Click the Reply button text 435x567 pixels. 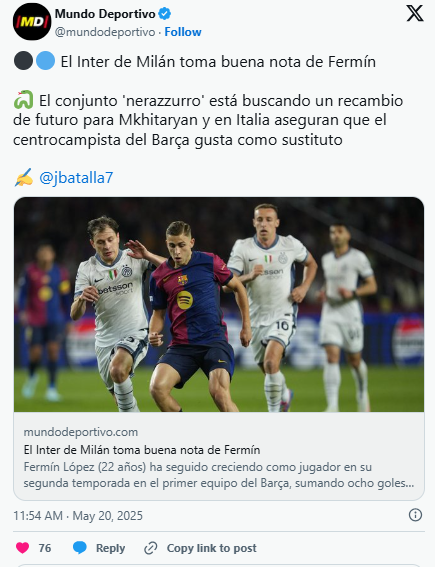(110, 548)
